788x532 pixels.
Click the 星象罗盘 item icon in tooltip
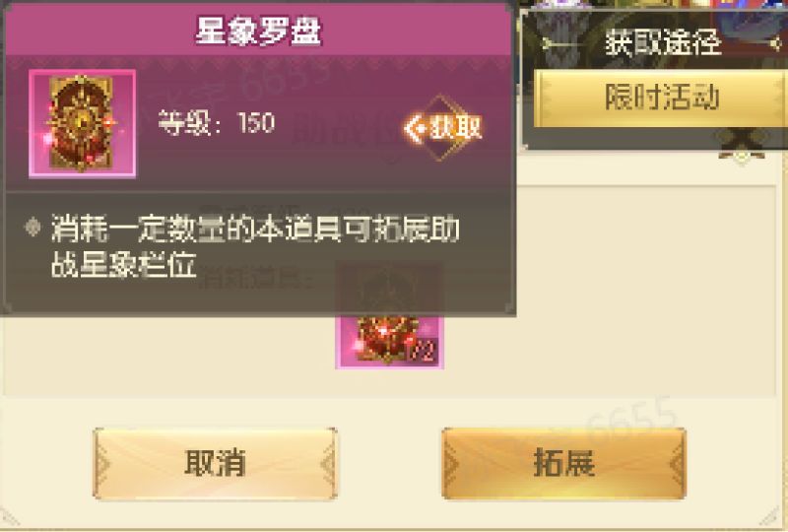[83, 124]
